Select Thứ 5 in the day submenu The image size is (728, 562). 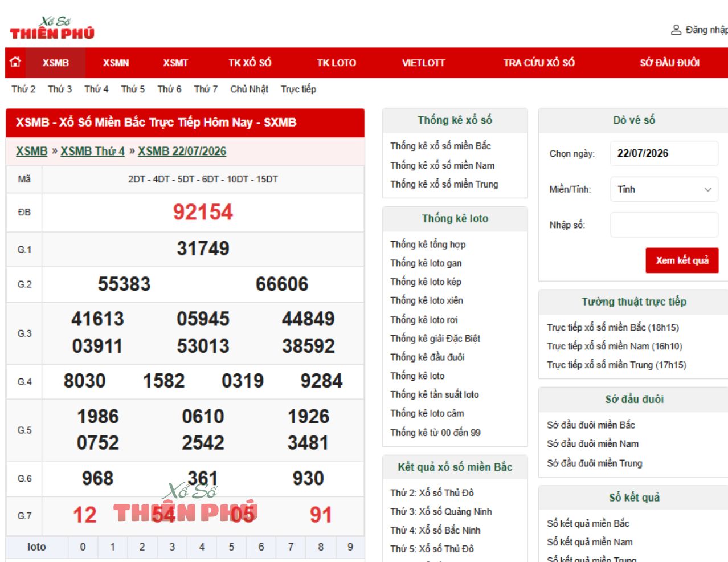pyautogui.click(x=133, y=89)
